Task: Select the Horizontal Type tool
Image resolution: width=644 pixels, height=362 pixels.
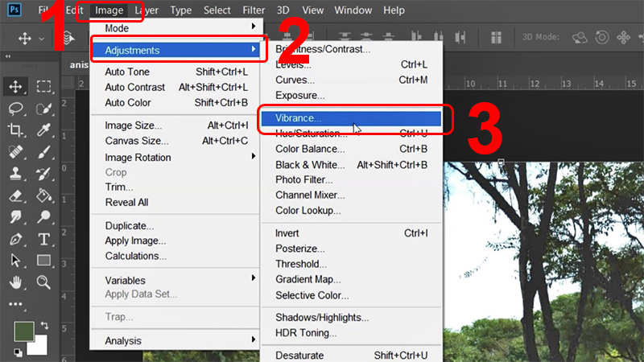Action: [44, 239]
